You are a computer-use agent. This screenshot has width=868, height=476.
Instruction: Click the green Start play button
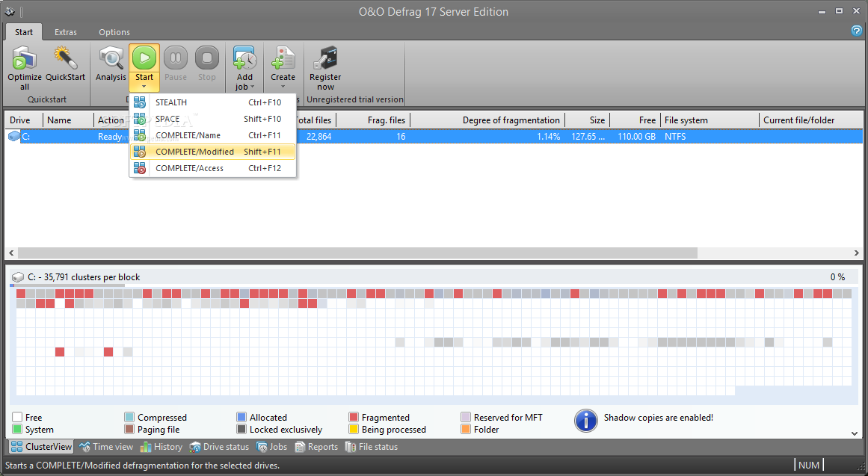144,58
